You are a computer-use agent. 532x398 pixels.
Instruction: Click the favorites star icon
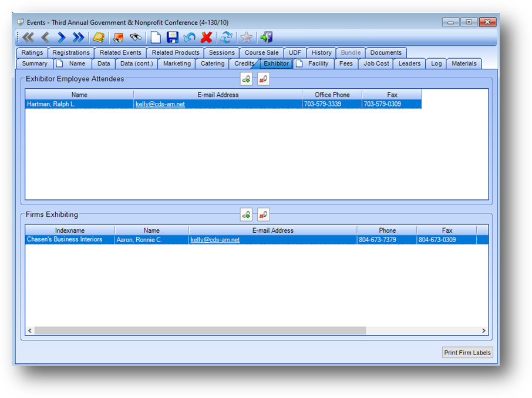pos(247,38)
